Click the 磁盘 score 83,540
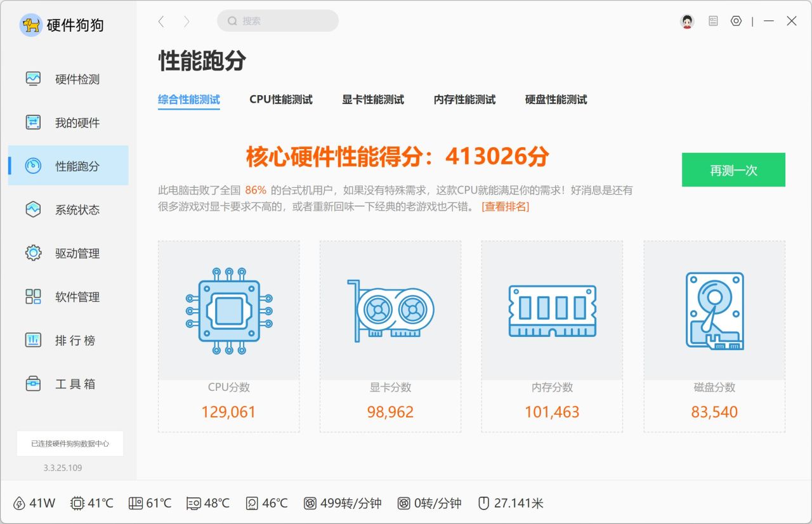Viewport: 812px width, 524px height. pos(714,412)
